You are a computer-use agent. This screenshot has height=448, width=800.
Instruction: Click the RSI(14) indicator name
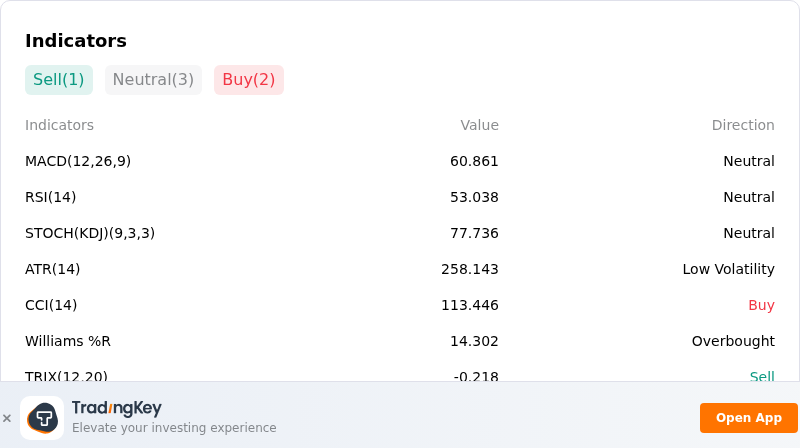click(51, 197)
